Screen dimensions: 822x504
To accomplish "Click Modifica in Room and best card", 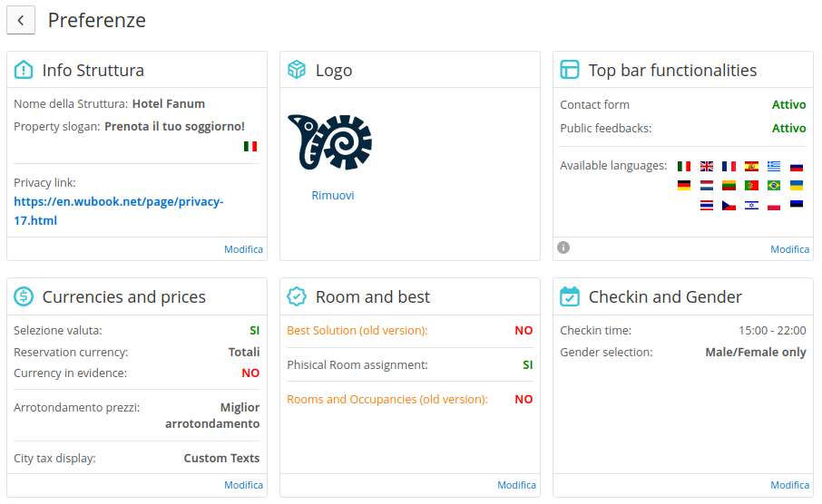I will [x=517, y=485].
